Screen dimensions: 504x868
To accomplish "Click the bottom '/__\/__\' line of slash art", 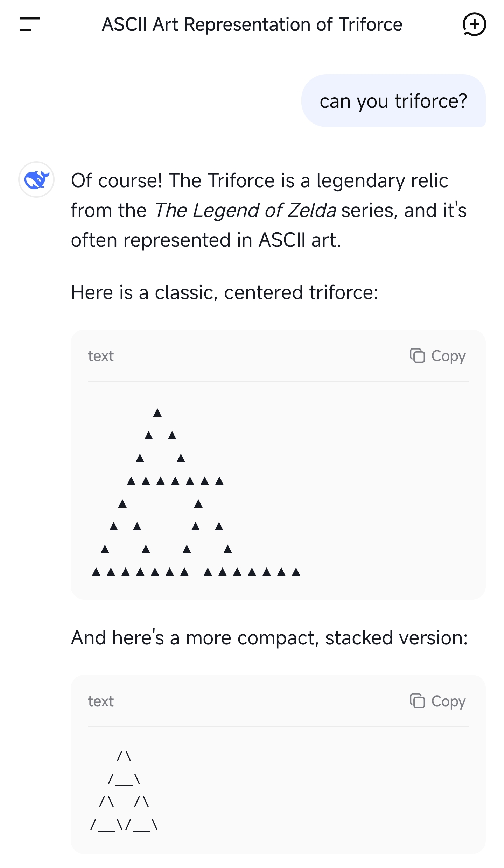I will point(124,825).
